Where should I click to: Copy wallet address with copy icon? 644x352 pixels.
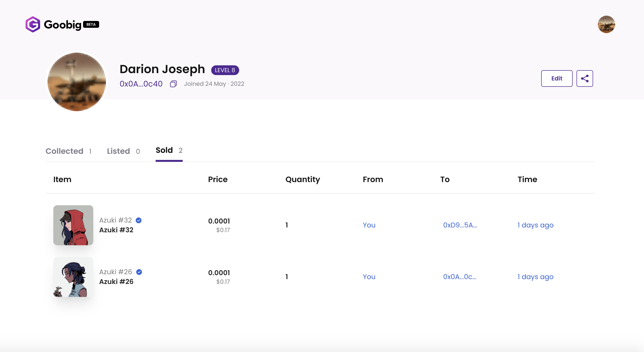173,84
